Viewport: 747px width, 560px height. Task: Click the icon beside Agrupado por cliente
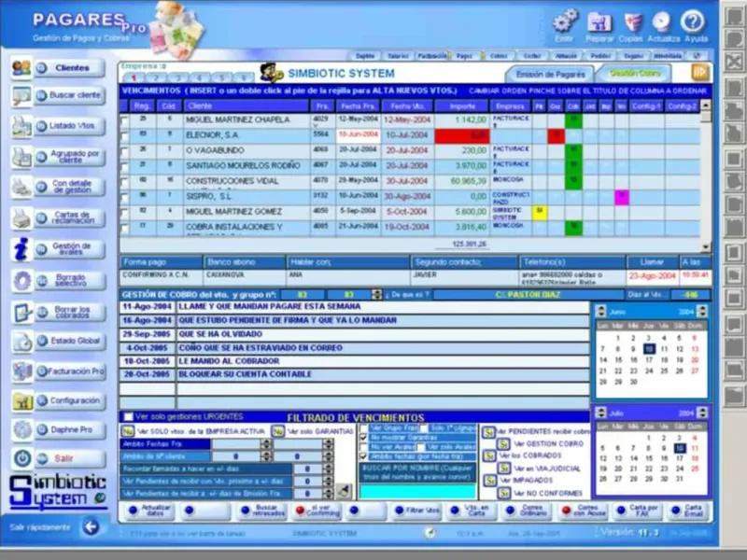point(21,157)
